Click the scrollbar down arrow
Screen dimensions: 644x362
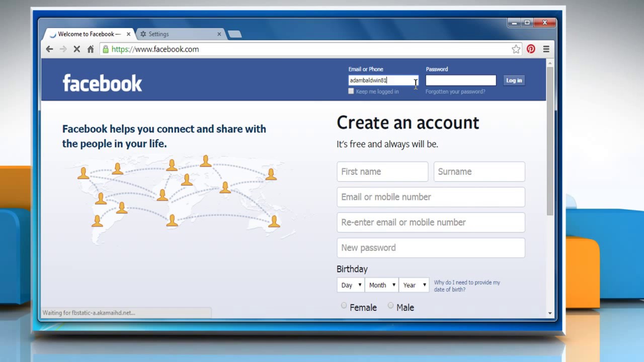click(550, 313)
